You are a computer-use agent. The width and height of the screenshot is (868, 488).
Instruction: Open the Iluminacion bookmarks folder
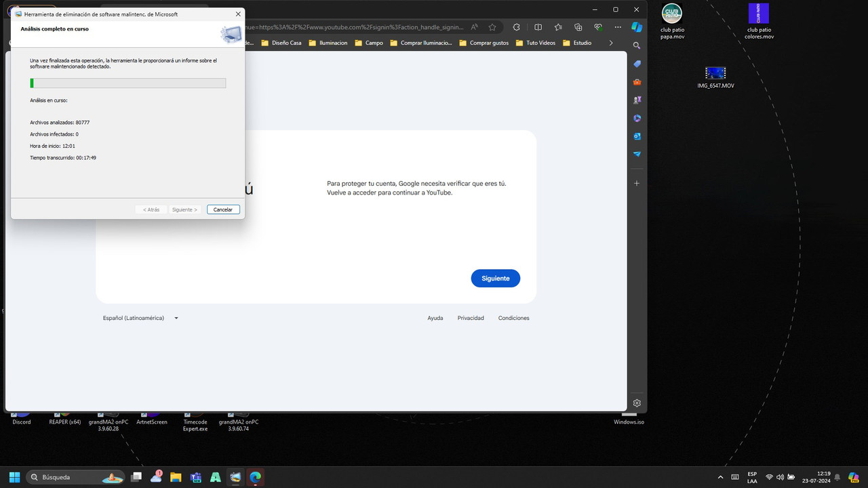(328, 43)
